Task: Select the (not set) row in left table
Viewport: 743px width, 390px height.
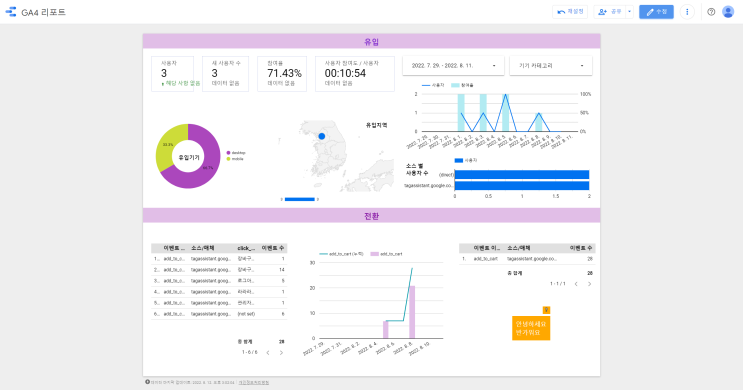Action: tap(219, 314)
